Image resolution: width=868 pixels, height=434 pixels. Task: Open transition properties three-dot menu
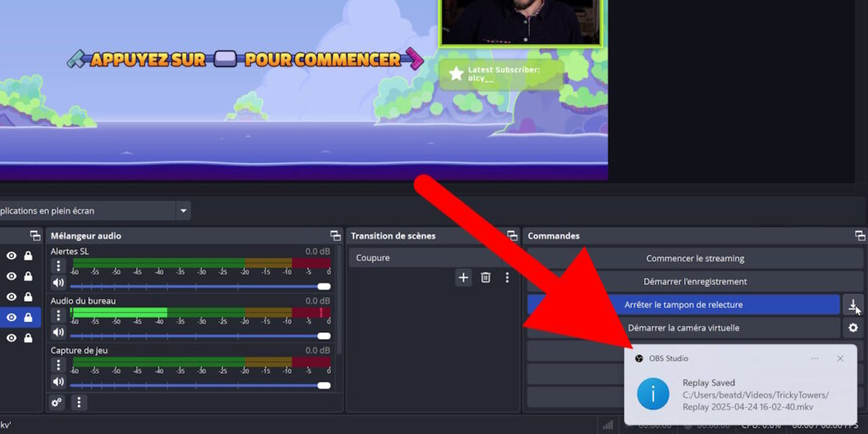[x=507, y=277]
